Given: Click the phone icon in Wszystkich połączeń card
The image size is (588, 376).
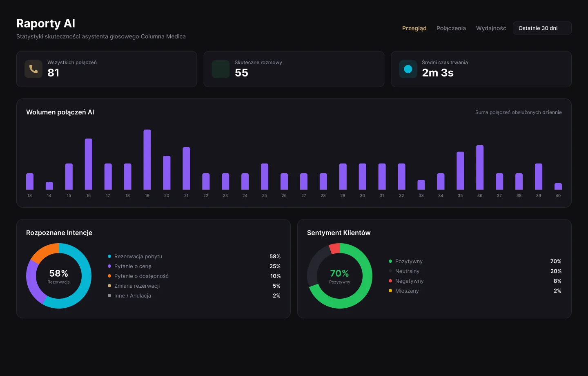Looking at the screenshot, I should click(x=33, y=69).
